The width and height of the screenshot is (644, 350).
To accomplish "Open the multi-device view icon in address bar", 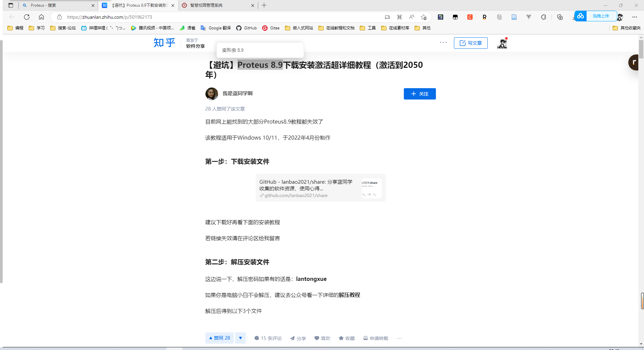I will coord(387,17).
